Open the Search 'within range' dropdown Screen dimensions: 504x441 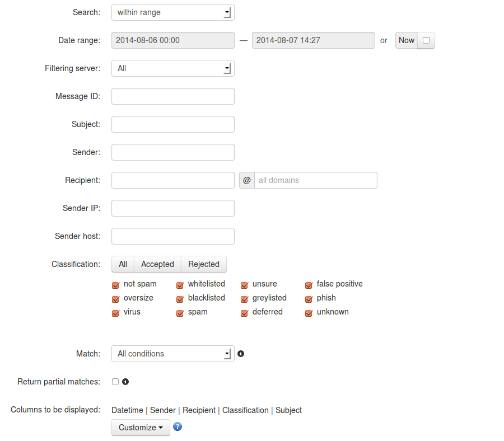[x=172, y=12]
